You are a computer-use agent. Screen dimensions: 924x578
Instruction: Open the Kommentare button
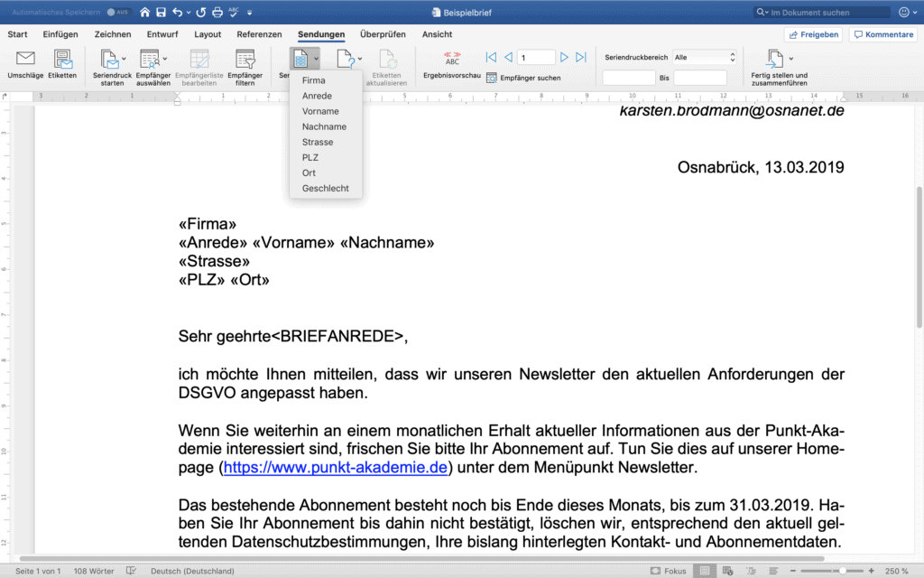(883, 35)
